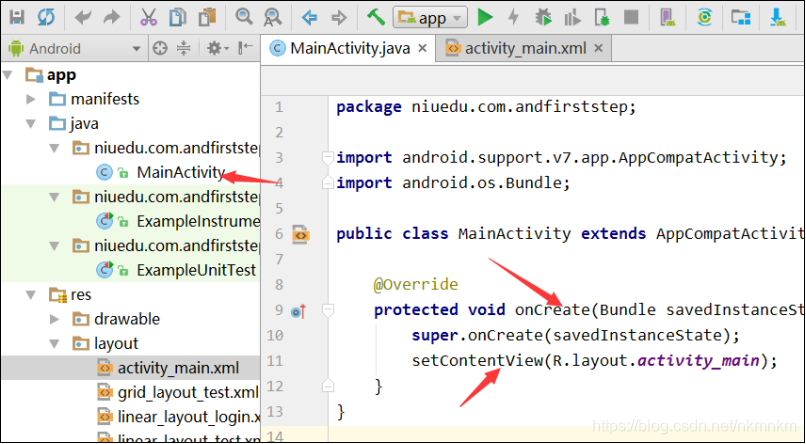The width and height of the screenshot is (806, 444).
Task: Collapse the res folder
Action: (31, 295)
